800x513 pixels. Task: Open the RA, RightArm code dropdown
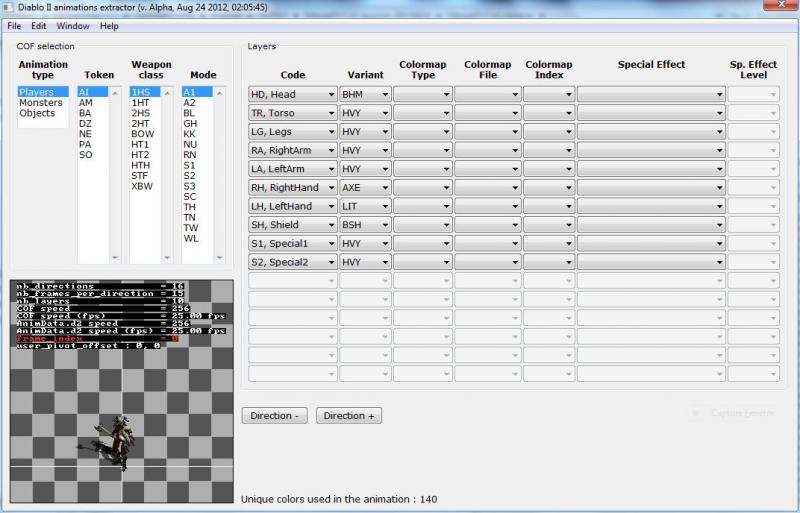tap(293, 150)
